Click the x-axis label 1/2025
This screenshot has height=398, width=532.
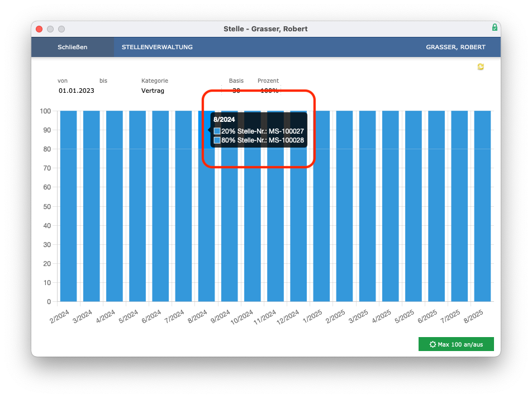click(312, 316)
